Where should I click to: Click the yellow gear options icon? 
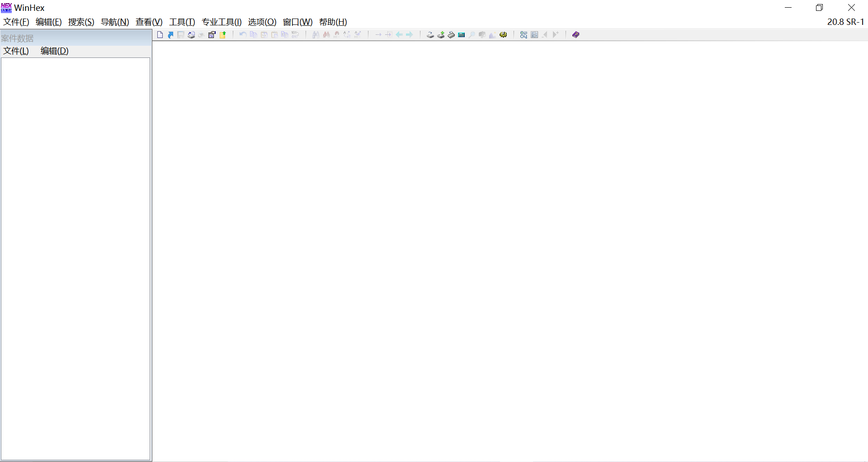(x=503, y=35)
